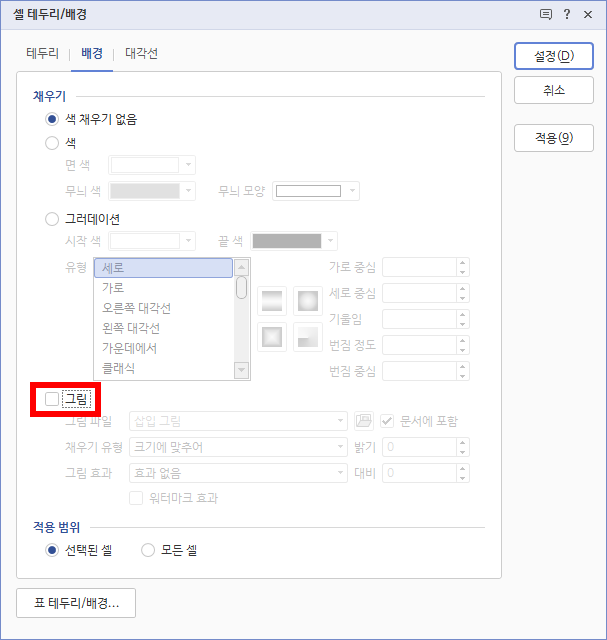Select the 그러데이션 radio option
The width and height of the screenshot is (607, 640).
[x=52, y=219]
